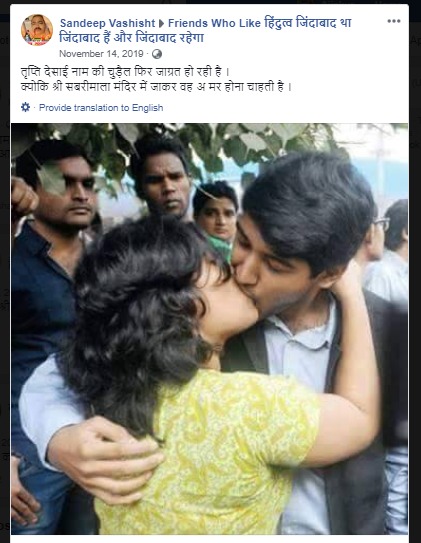
Task: Open the Sandeep Vashisht profile name link
Action: (x=107, y=23)
